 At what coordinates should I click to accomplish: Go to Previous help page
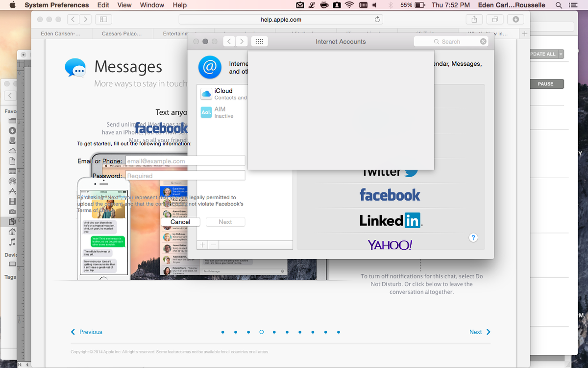tap(87, 332)
